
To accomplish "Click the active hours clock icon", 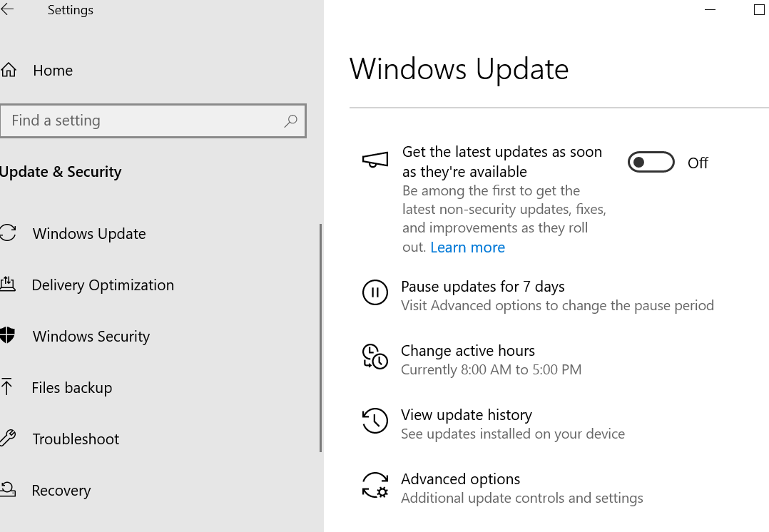I will point(375,357).
